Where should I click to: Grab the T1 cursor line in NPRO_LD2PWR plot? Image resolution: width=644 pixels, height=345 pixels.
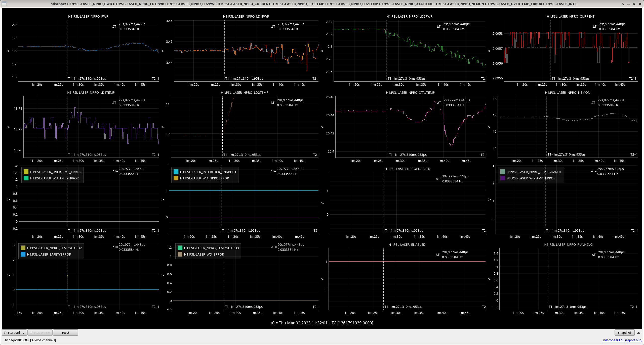click(387, 50)
